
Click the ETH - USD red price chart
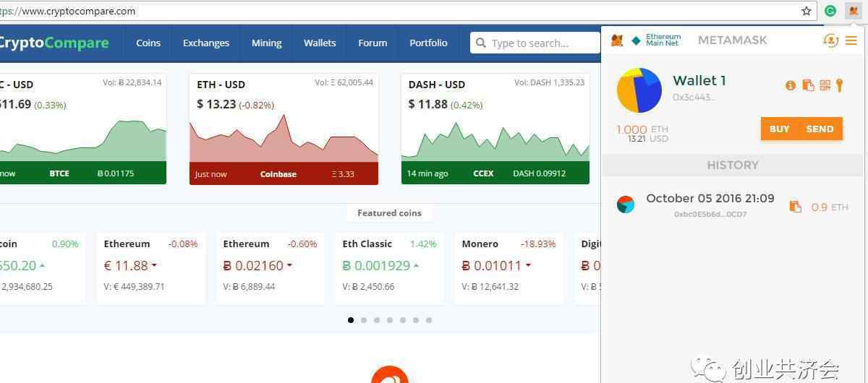click(284, 139)
